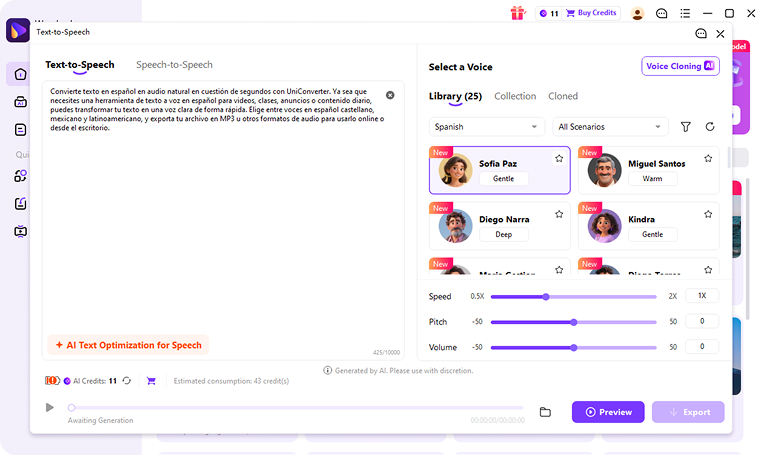Click the Export button
This screenshot has height=455, width=764.
tap(688, 412)
